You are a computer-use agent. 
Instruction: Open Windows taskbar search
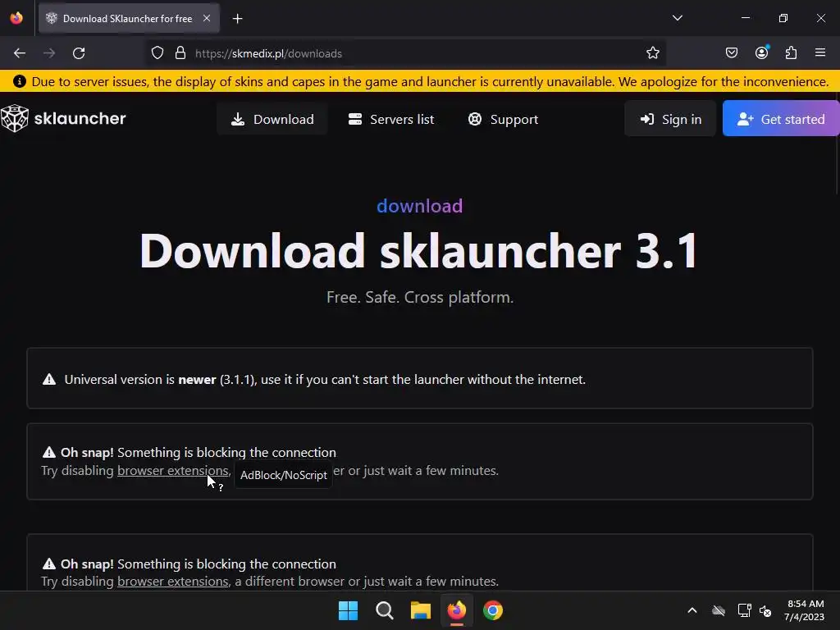coord(384,610)
